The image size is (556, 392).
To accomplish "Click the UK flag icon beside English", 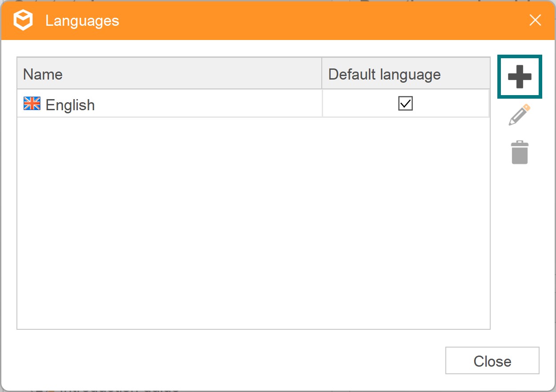I will click(32, 104).
